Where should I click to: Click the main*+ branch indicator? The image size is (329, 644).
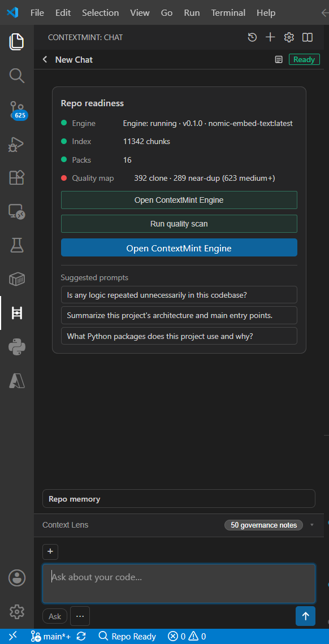pos(51,636)
